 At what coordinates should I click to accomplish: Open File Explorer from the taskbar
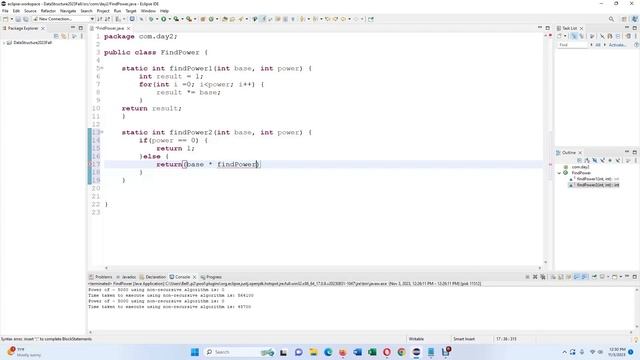313,352
